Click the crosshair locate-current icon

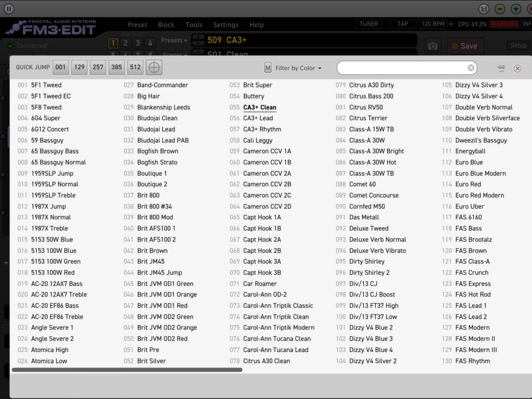[x=154, y=67]
